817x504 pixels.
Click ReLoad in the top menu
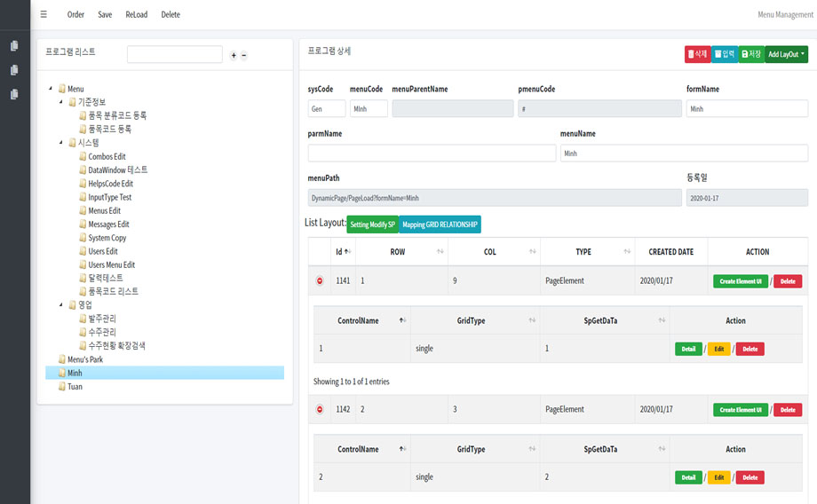[x=137, y=14]
